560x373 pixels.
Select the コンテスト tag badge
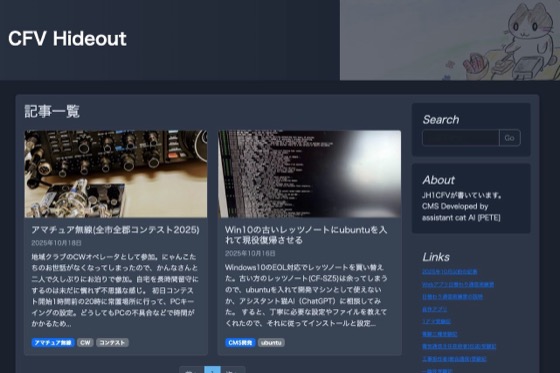pyautogui.click(x=112, y=343)
